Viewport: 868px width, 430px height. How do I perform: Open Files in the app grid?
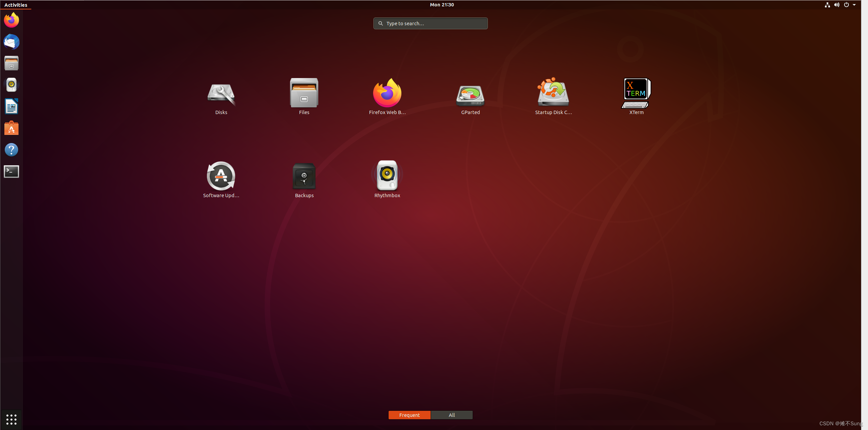click(x=304, y=97)
